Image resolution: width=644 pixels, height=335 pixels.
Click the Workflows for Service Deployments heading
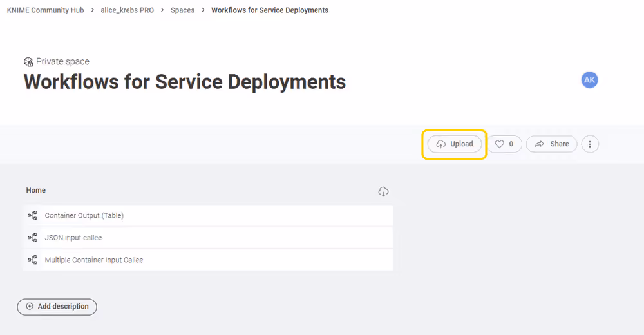[185, 82]
